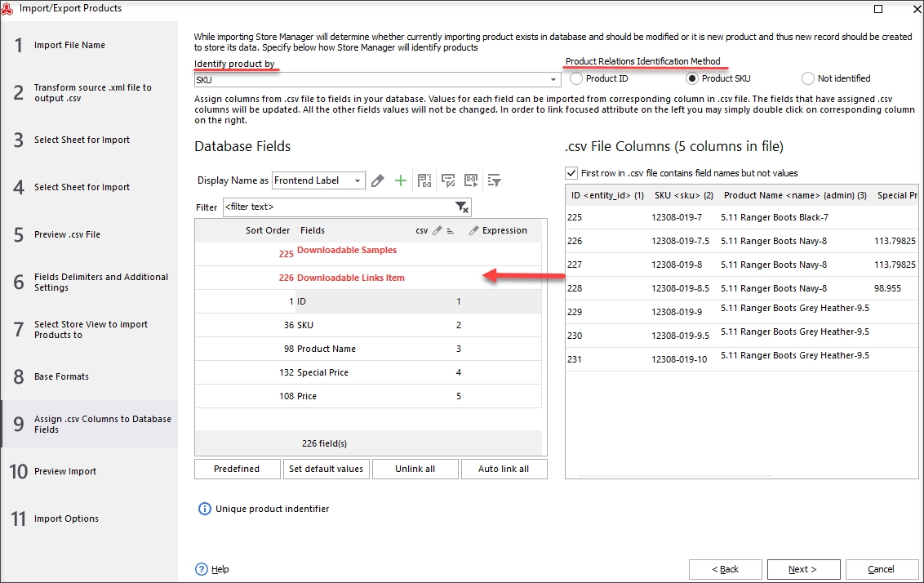Click the Sort Order column header
Viewport: 924px width, 583px height.
[x=268, y=230]
